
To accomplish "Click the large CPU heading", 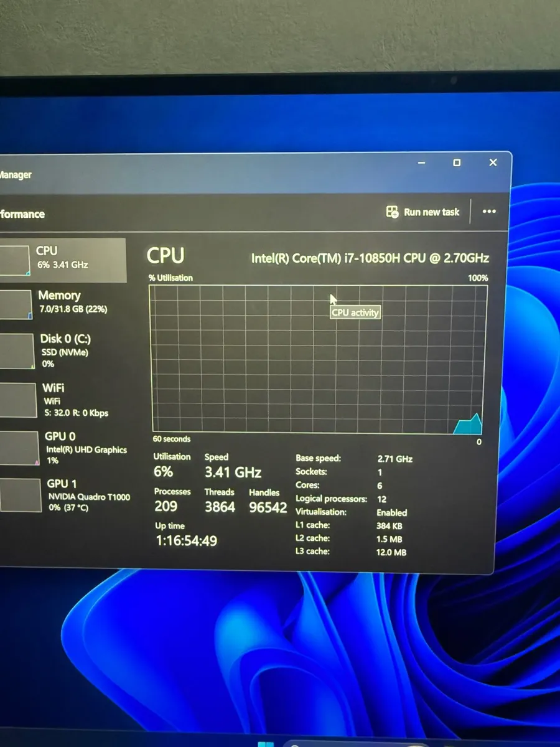I will tap(166, 256).
